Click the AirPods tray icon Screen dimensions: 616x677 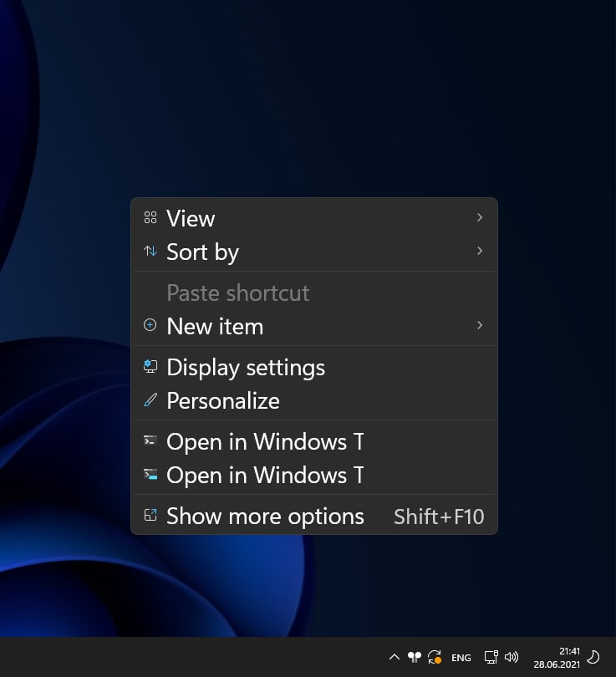tap(415, 657)
